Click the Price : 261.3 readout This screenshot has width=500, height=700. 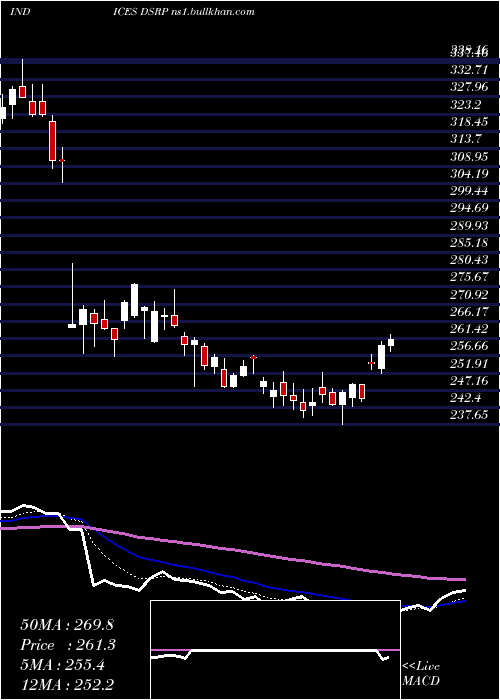point(68,645)
